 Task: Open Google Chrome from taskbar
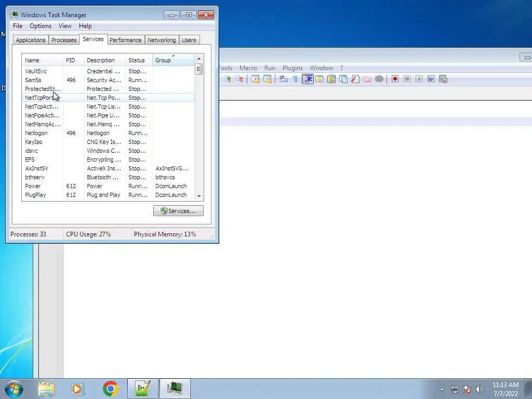tap(110, 389)
